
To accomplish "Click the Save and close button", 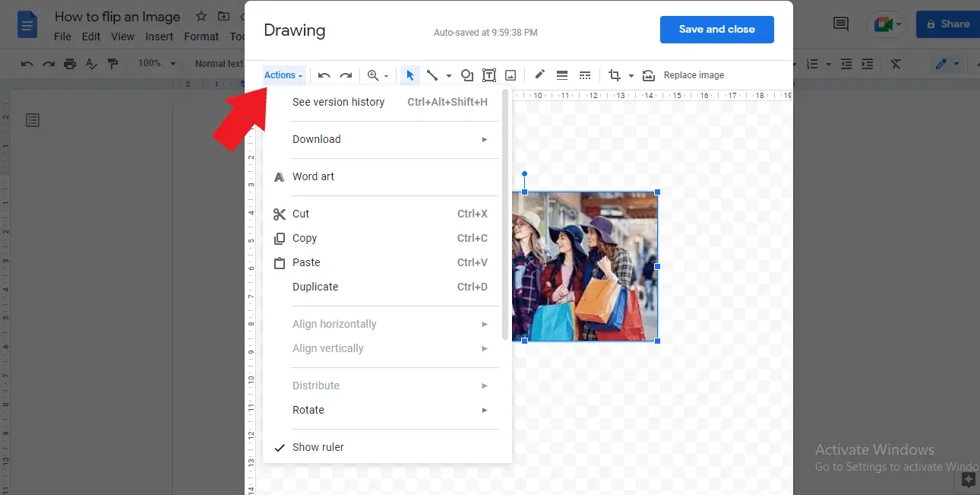I will point(716,29).
